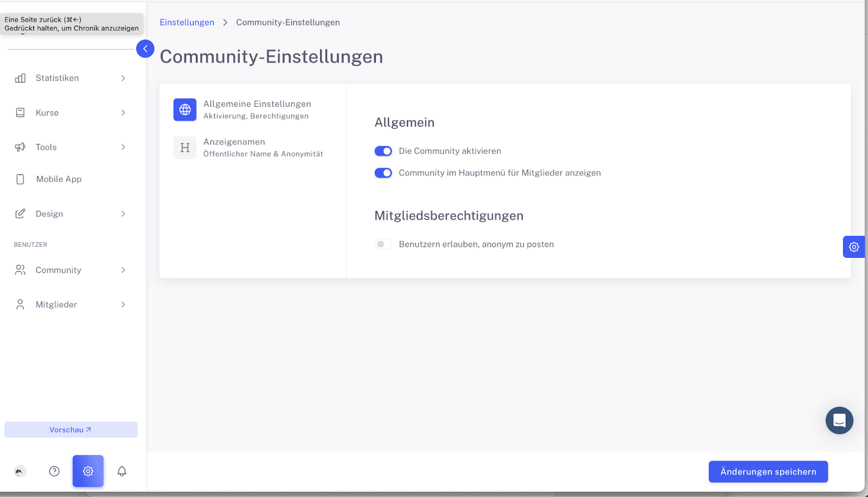Open the Vorschau preview button
868x497 pixels.
point(71,430)
